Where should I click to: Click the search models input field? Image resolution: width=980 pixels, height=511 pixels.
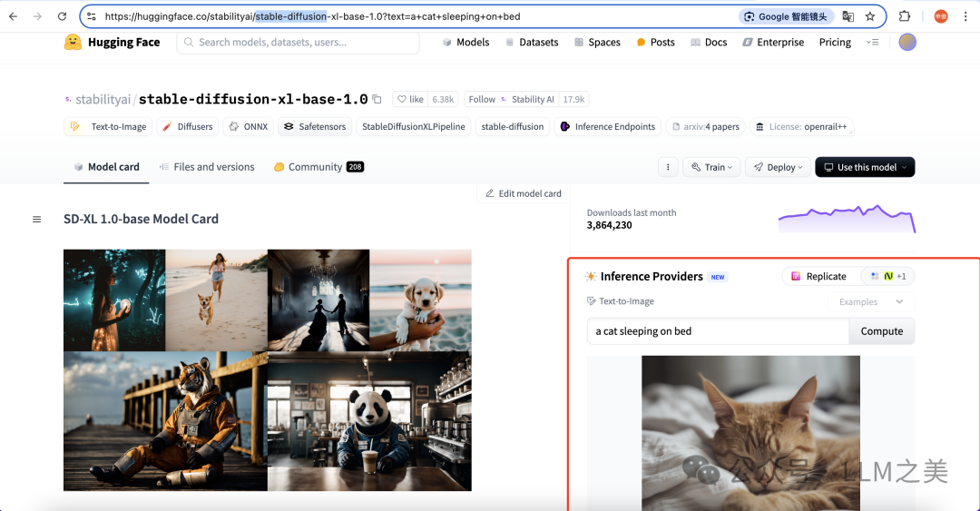click(299, 42)
